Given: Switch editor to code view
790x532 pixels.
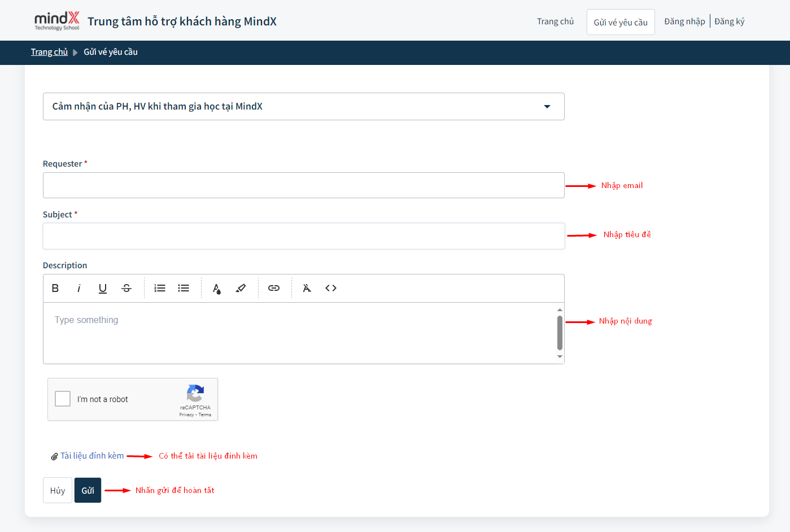Looking at the screenshot, I should pyautogui.click(x=331, y=288).
